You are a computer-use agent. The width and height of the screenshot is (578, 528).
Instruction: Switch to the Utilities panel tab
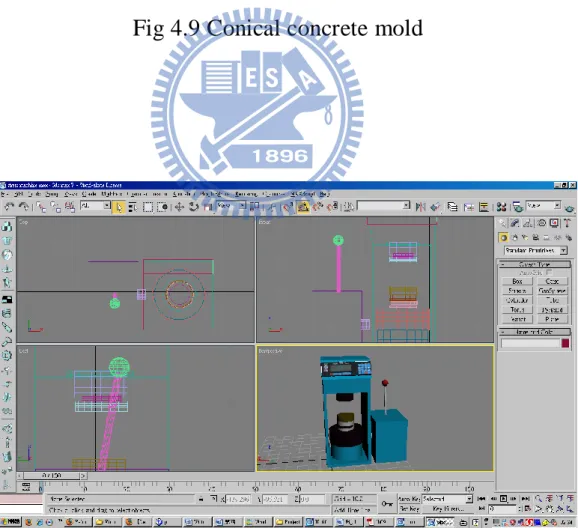[567, 223]
